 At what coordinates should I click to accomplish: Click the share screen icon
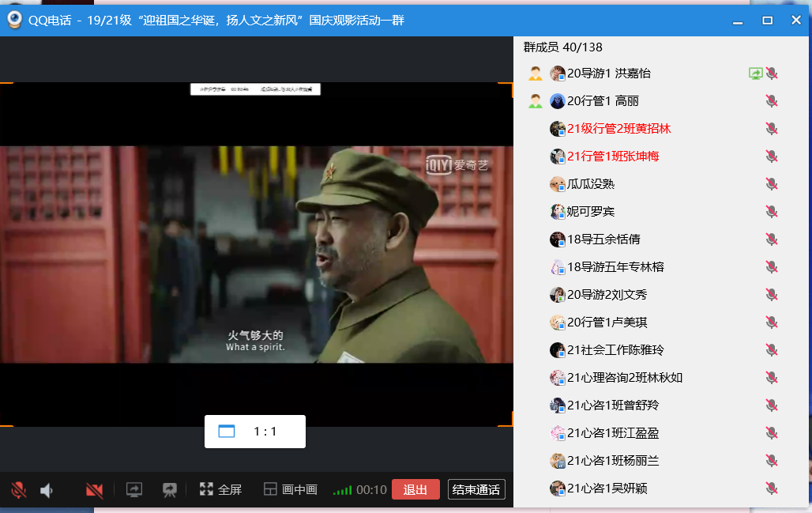point(134,490)
